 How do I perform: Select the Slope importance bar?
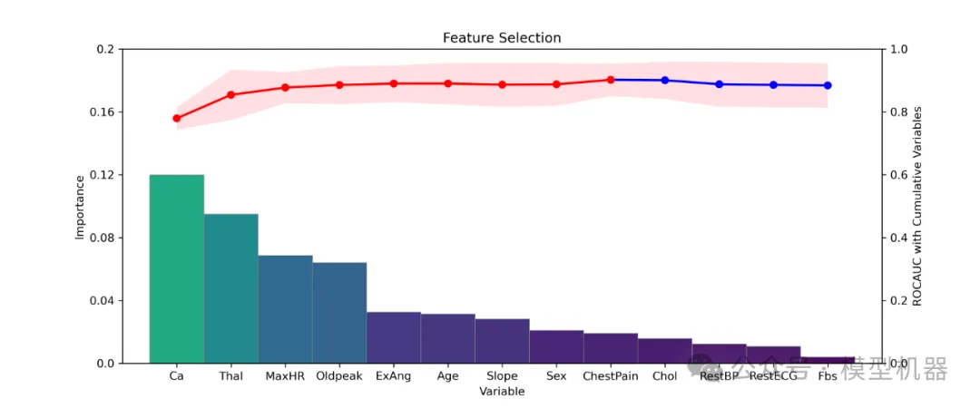point(502,341)
